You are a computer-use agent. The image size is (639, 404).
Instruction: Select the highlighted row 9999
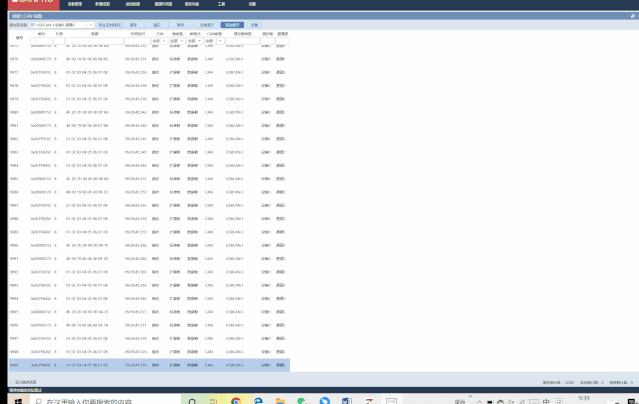tap(149, 365)
